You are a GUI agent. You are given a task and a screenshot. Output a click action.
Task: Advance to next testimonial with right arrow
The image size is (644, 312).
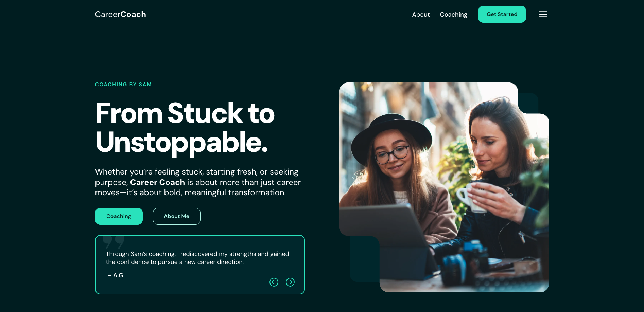click(290, 282)
